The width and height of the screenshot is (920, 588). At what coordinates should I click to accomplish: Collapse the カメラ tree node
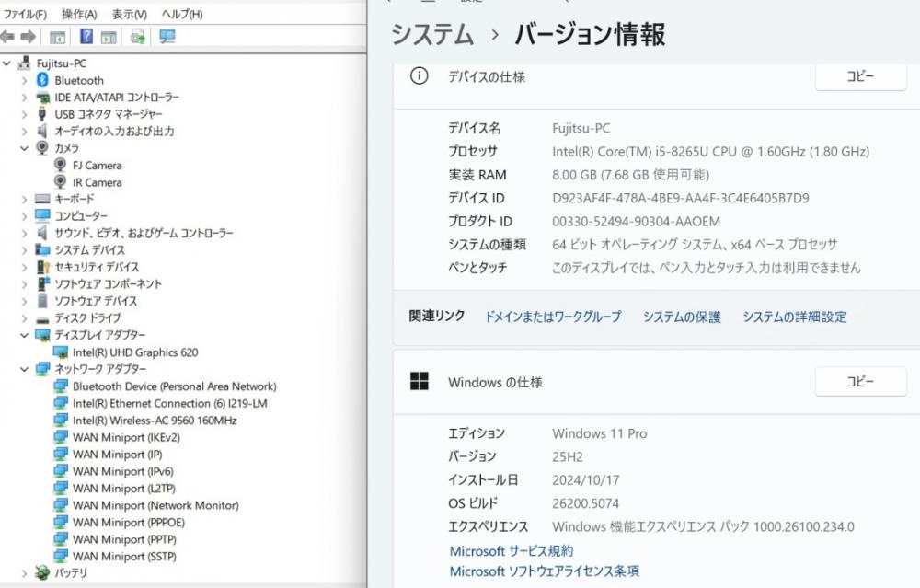pos(25,148)
